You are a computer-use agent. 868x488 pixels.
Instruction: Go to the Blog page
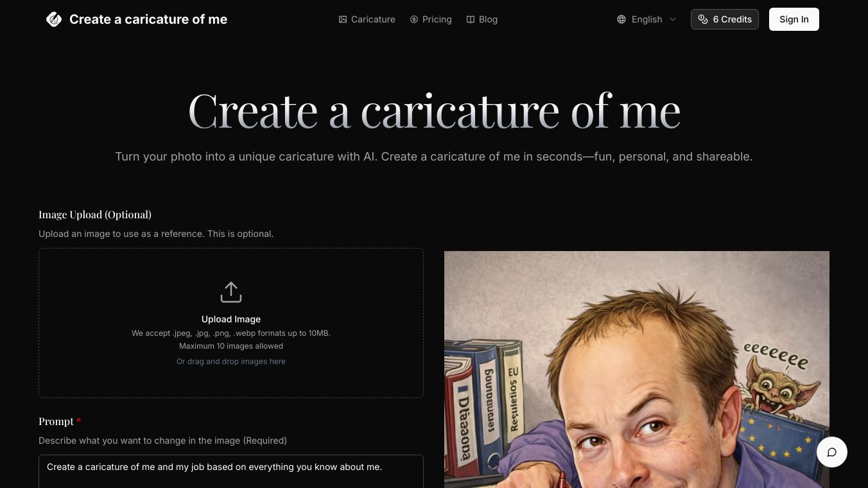(x=482, y=19)
